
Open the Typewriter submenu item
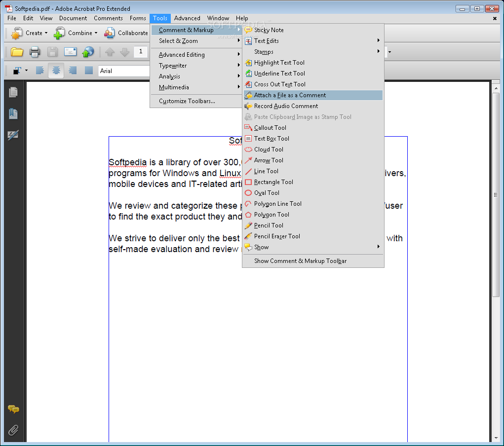[x=196, y=66]
